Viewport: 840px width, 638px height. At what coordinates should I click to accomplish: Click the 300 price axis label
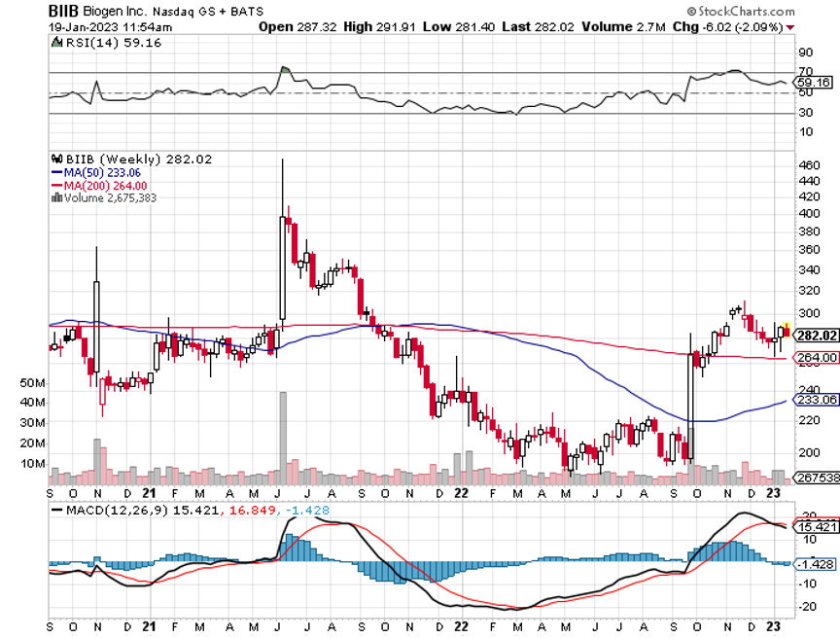[x=809, y=313]
